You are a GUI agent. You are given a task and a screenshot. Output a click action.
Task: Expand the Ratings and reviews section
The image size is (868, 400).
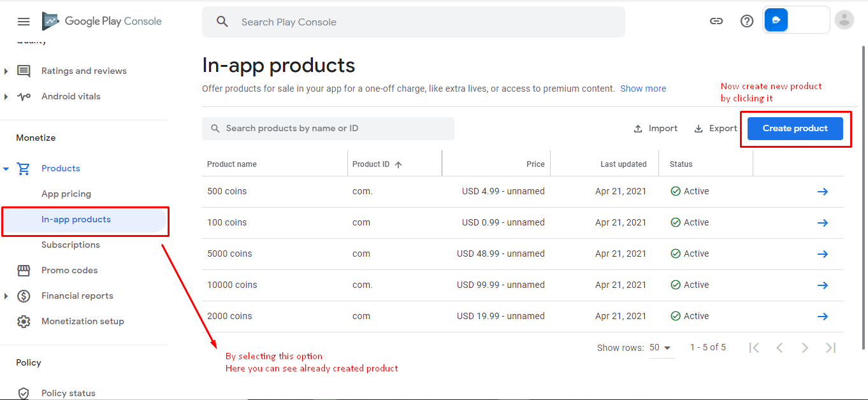(6, 71)
